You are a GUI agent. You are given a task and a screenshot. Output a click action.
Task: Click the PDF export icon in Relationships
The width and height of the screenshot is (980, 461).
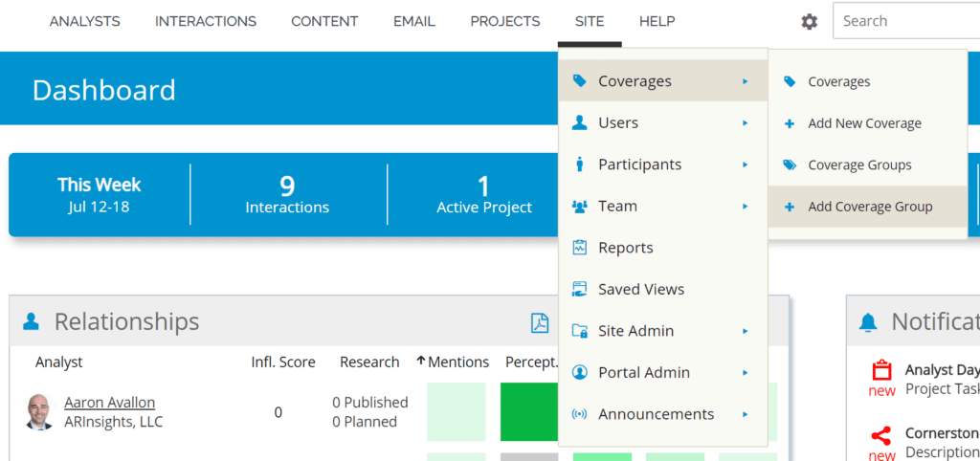click(540, 322)
